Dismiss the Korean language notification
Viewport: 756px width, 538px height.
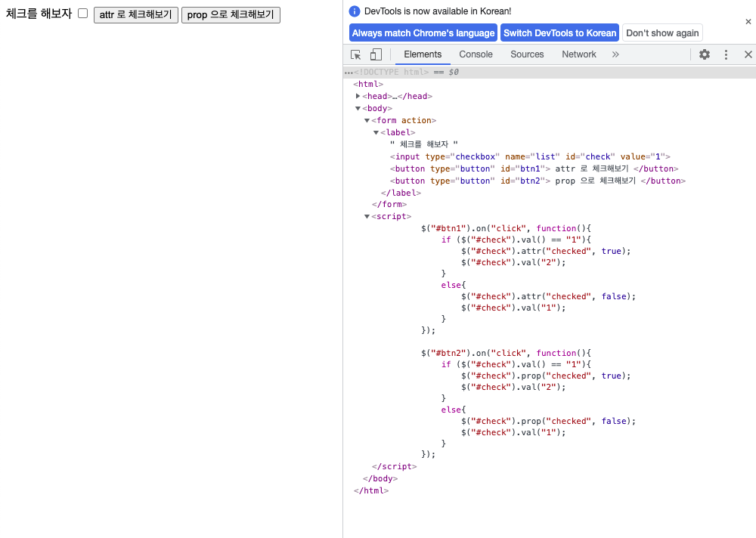pyautogui.click(x=748, y=22)
